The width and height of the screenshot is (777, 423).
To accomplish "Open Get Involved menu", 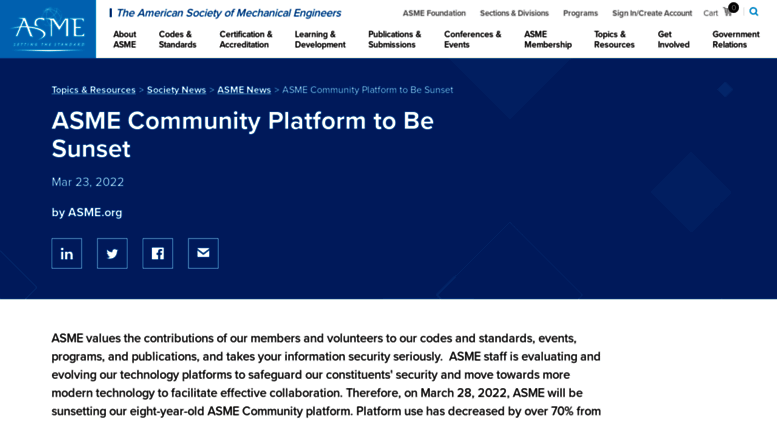I will click(673, 39).
